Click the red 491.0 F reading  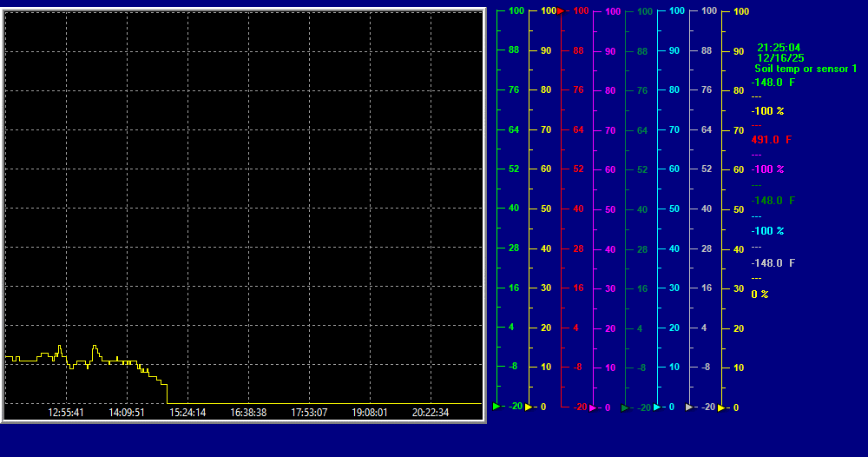[x=772, y=140]
